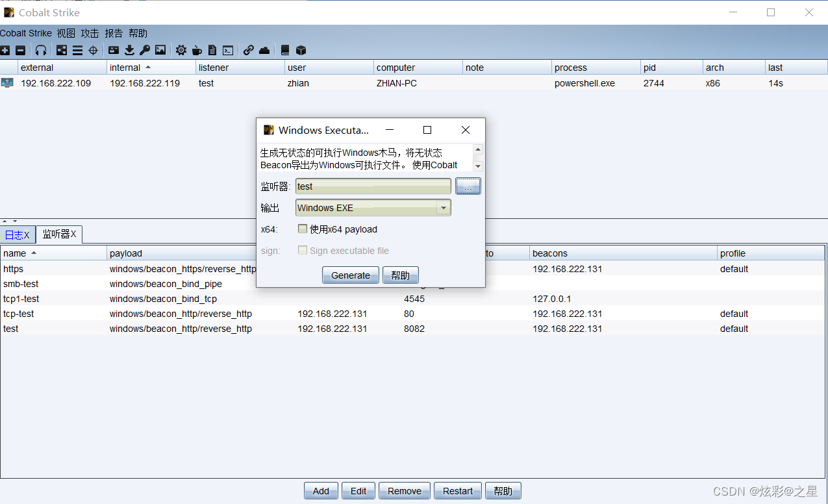Click powershell.exe in the session row
828x504 pixels.
point(584,83)
